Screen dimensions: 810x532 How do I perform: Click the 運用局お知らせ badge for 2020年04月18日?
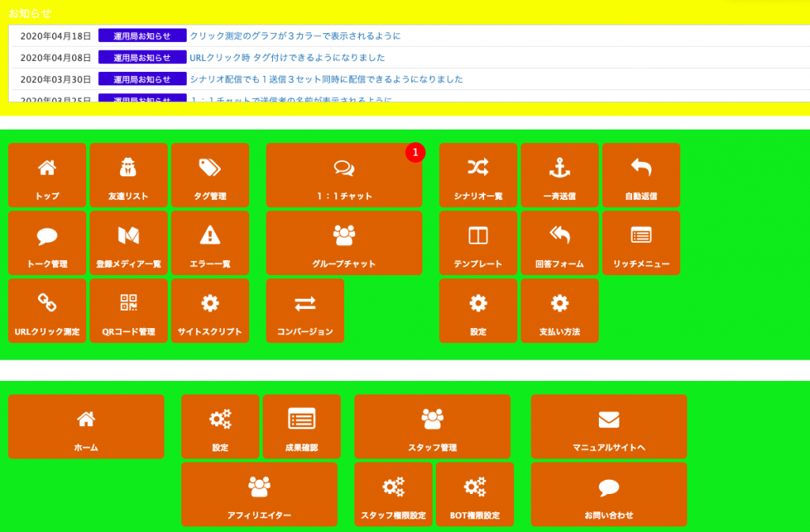[x=142, y=36]
